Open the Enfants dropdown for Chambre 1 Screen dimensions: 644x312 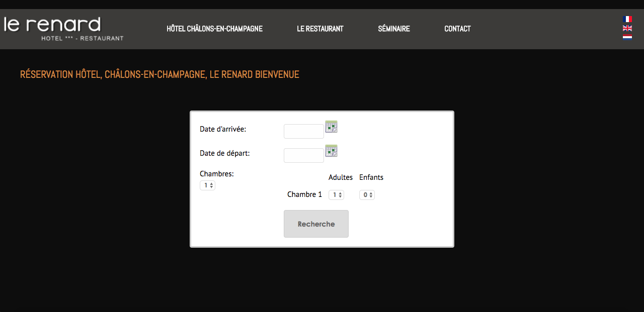pyautogui.click(x=367, y=195)
